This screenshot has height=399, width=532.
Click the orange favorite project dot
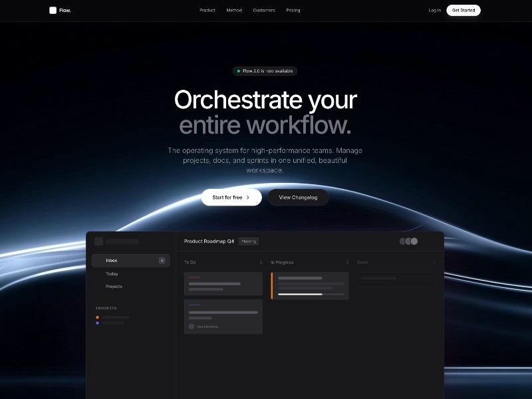(x=96, y=317)
